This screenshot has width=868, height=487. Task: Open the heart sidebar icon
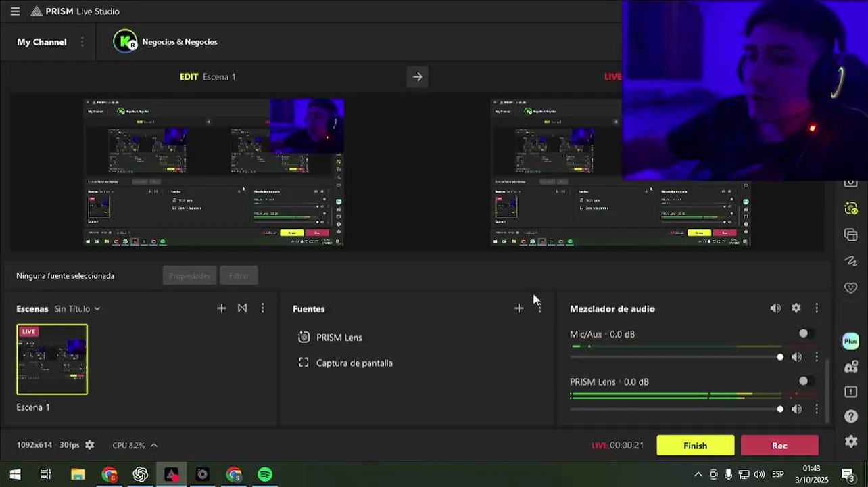(851, 288)
